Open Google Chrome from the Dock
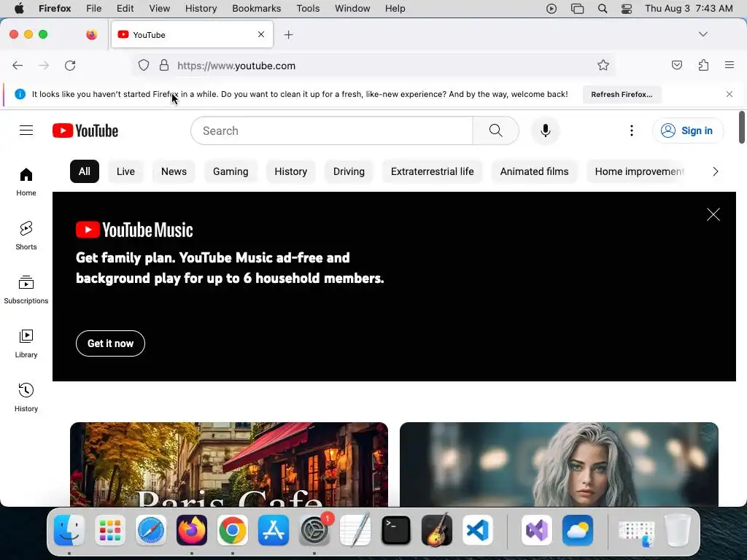747x560 pixels. (x=233, y=530)
